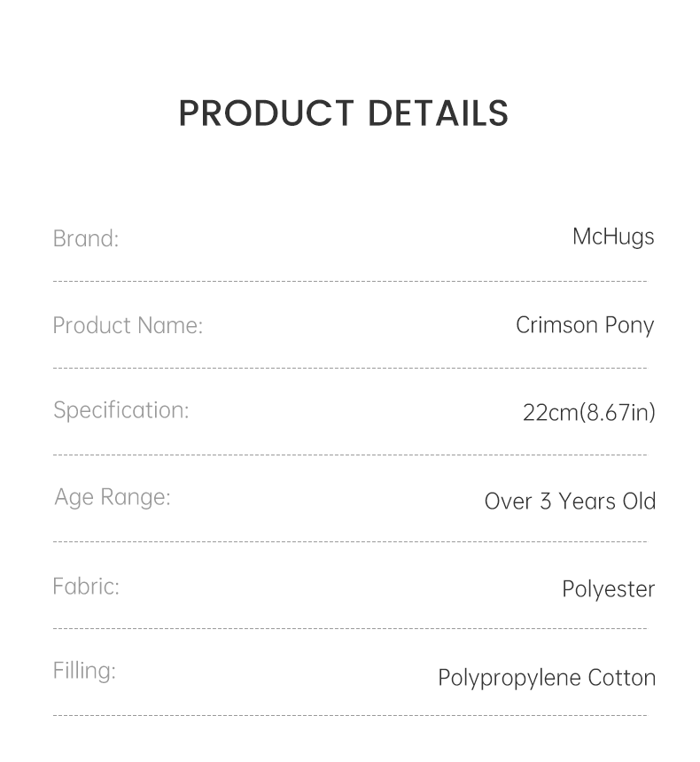Select the Age Range label
Viewport: 700px width, 762px height.
[112, 497]
